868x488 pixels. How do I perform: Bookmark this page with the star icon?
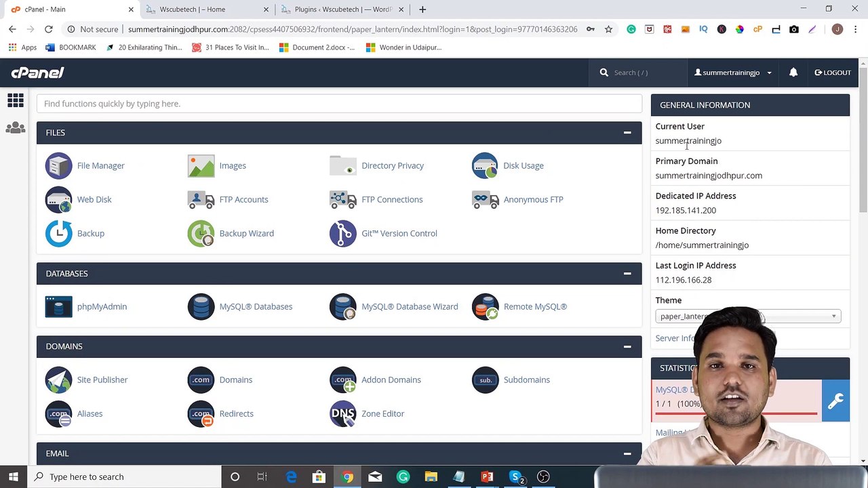coord(608,29)
